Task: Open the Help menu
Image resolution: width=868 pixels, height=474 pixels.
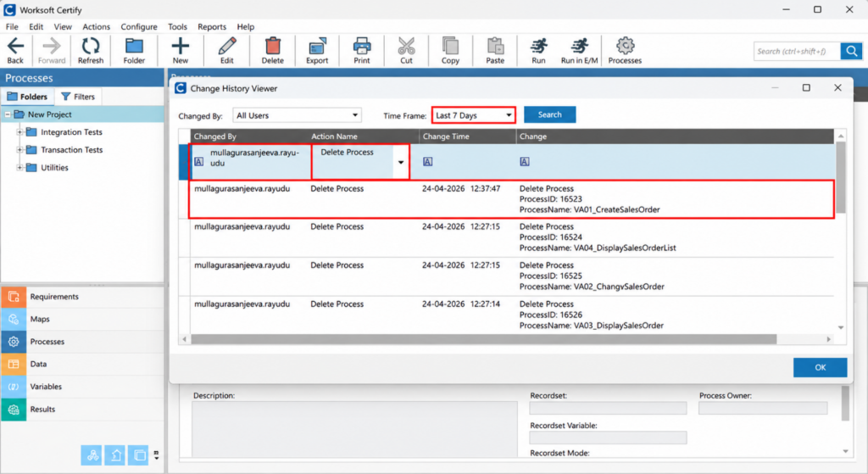Action: [x=245, y=26]
